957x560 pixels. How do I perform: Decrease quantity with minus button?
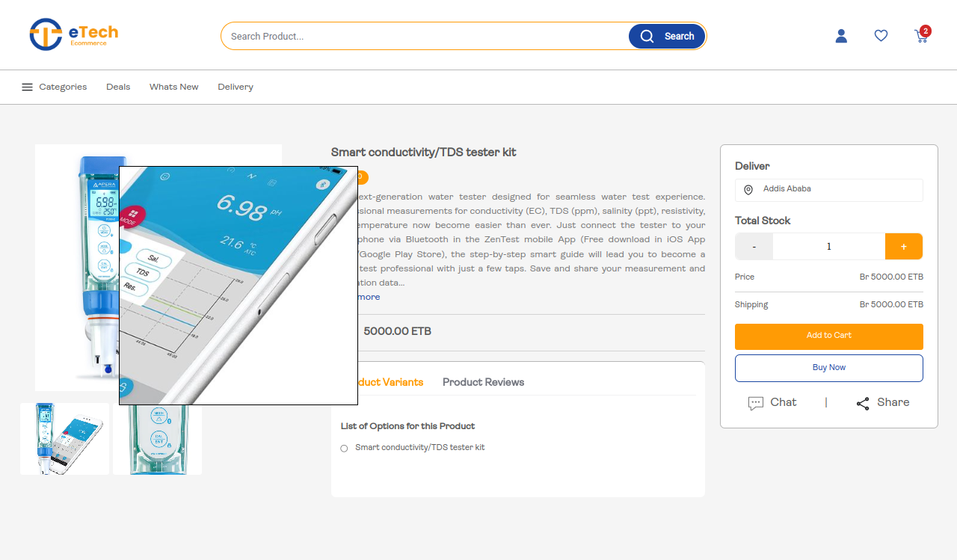tap(754, 247)
